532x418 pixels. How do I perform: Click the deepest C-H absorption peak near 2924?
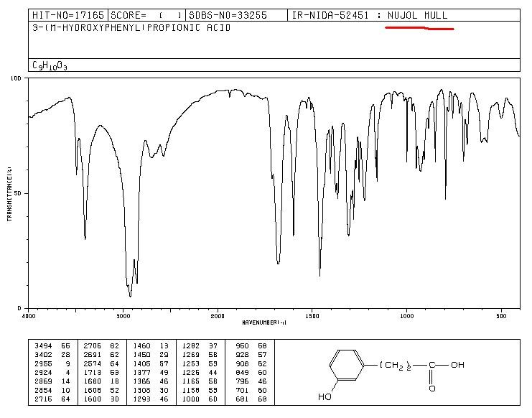pyautogui.click(x=130, y=296)
